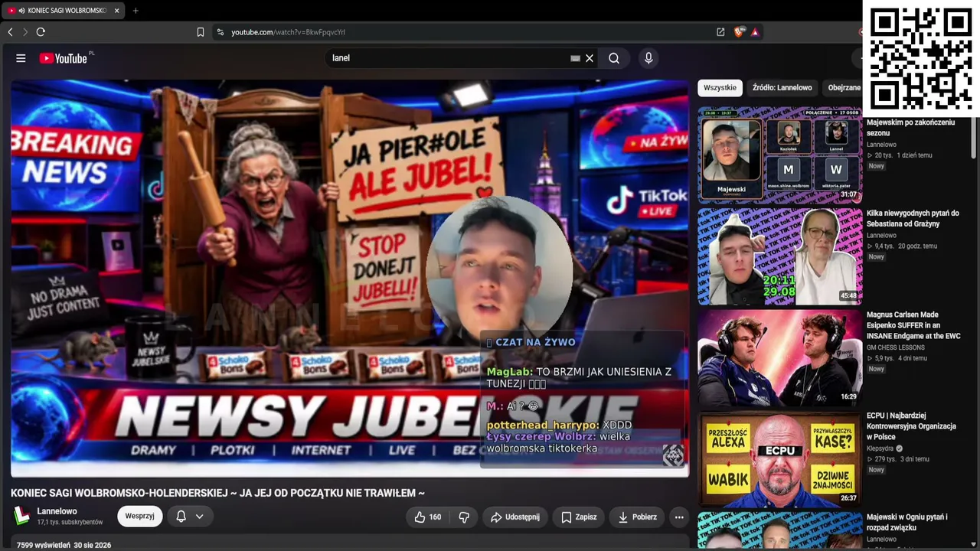The image size is (980, 551).
Task: Go forward with the browser forward arrow
Action: pyautogui.click(x=24, y=32)
